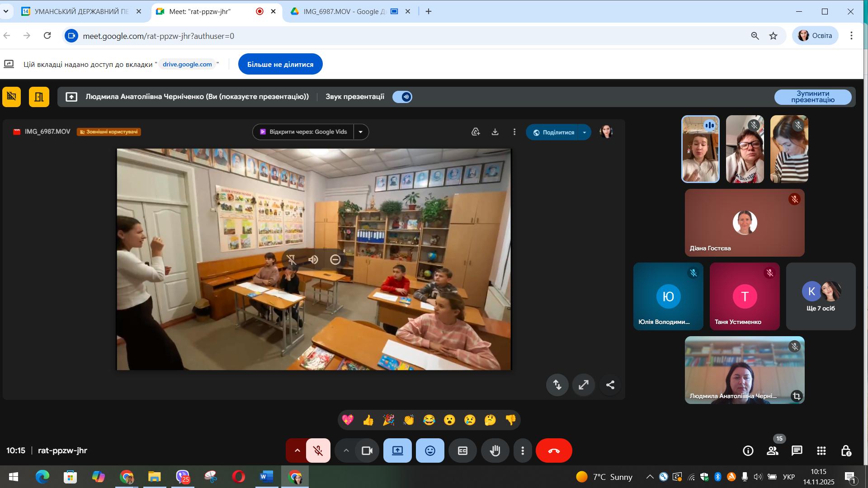
Task: Click the video volume speaker icon
Action: [313, 259]
